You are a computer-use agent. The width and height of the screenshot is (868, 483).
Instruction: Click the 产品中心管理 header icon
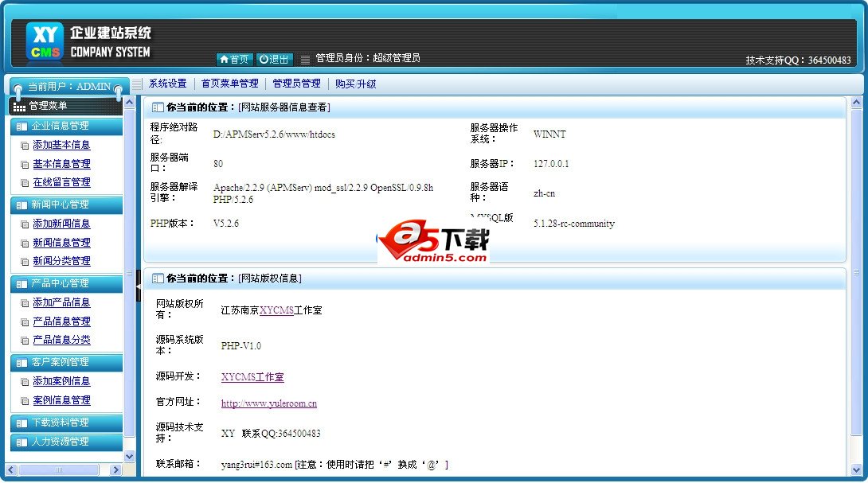[x=22, y=284]
